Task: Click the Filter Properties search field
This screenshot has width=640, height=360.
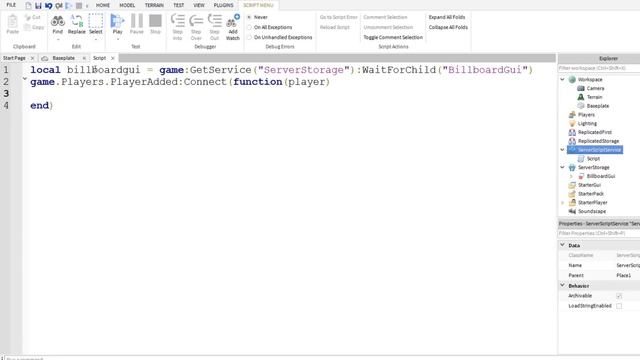Action: coord(599,233)
